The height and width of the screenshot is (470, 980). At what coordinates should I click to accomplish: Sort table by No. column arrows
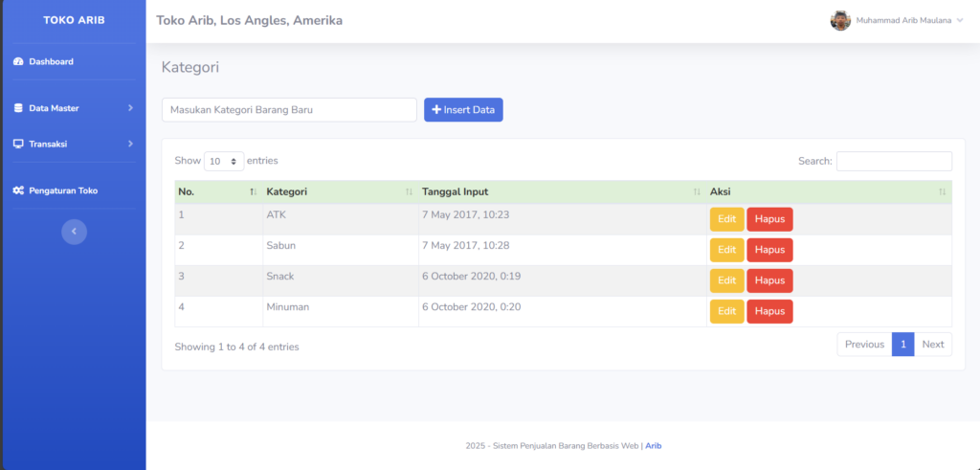253,191
